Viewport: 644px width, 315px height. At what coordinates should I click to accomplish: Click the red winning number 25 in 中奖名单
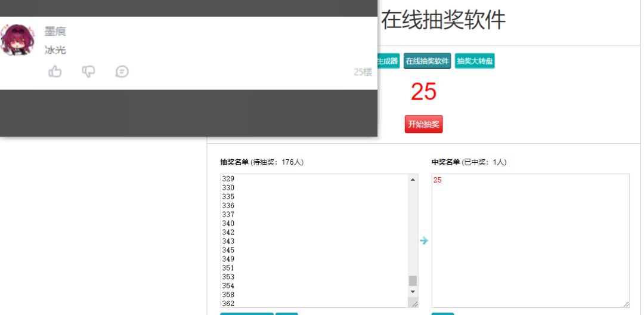438,180
